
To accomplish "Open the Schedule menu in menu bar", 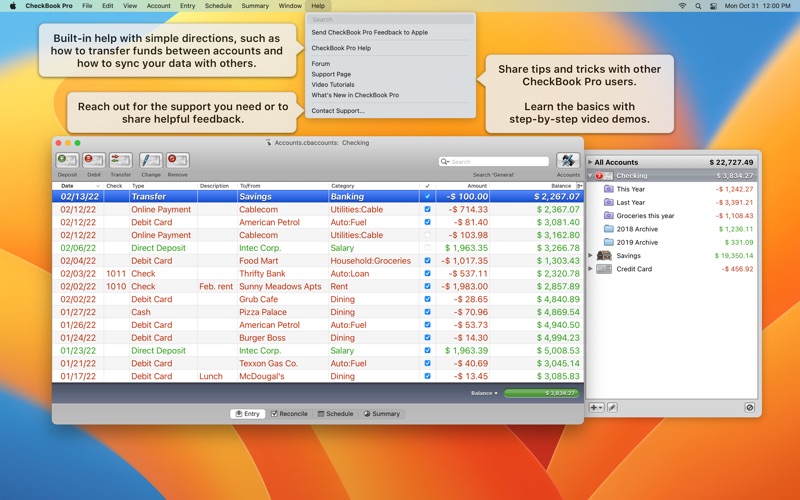I will [x=218, y=6].
